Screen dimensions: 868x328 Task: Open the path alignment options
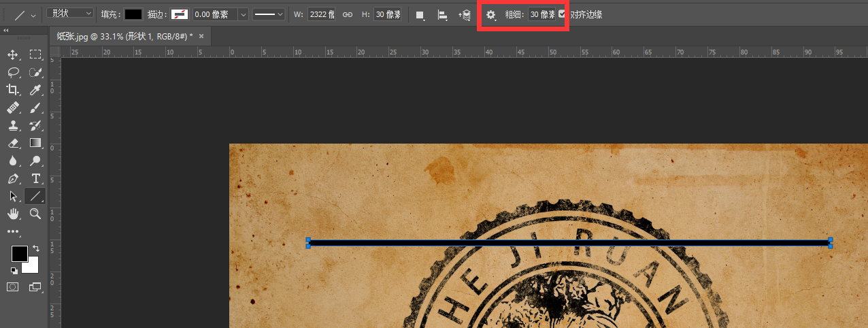tap(442, 14)
